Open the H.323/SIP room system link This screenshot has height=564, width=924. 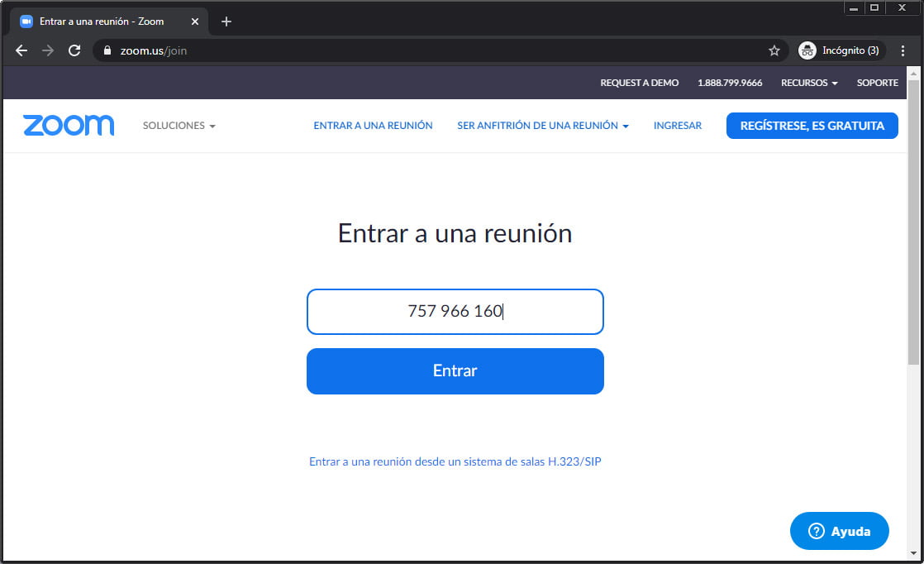455,461
